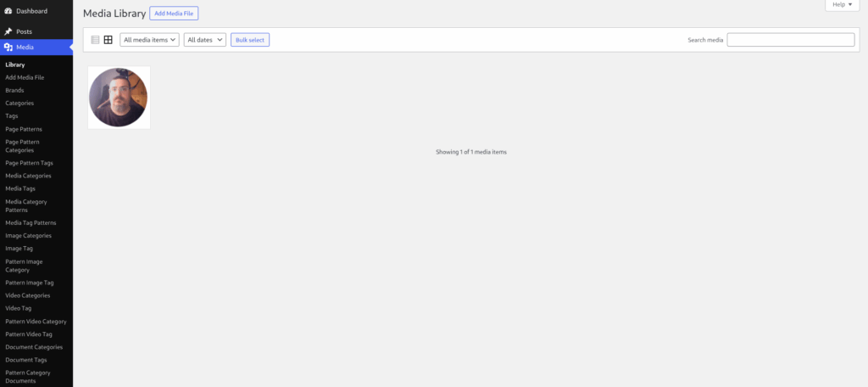Click the Media Library page heading

[114, 14]
